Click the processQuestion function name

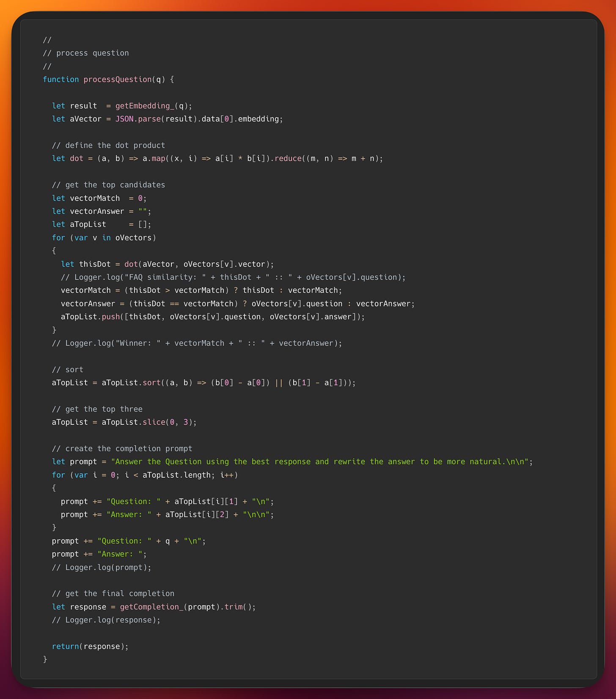pyautogui.click(x=117, y=79)
